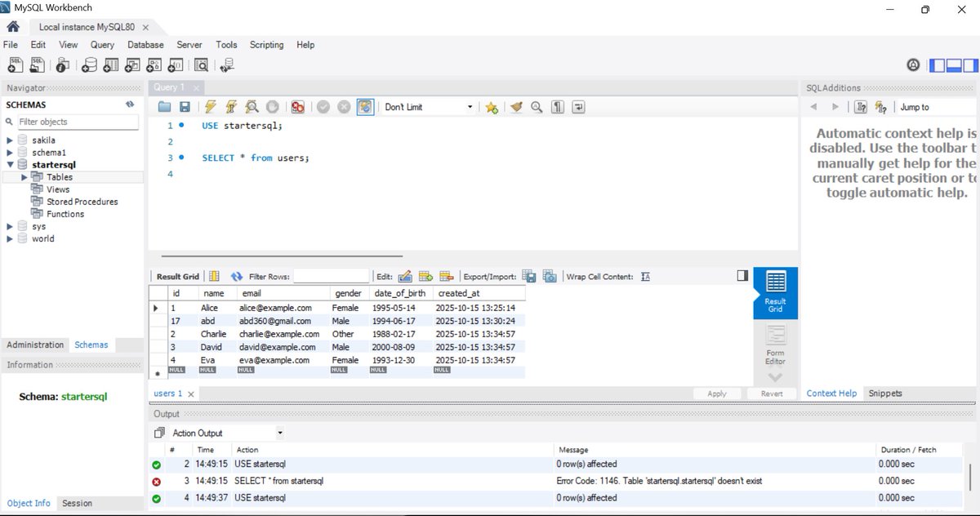The image size is (980, 516).
Task: Expand the Tables node under startersql
Action: pos(24,177)
